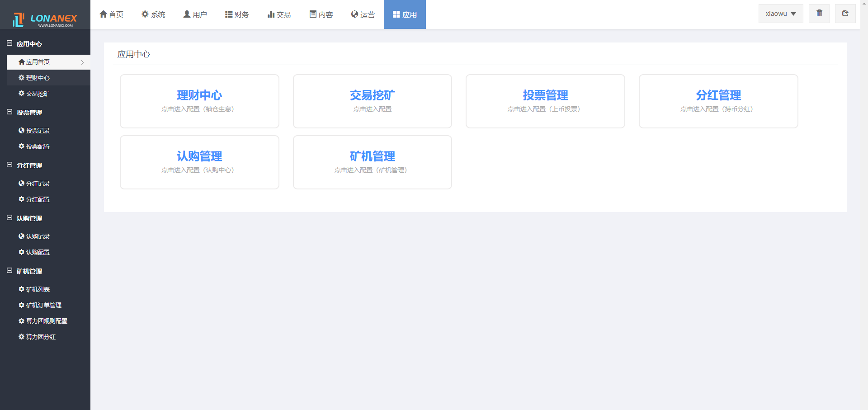Open the 矿机管理 card in the main panel
Image resolution: width=868 pixels, height=410 pixels.
tap(373, 162)
